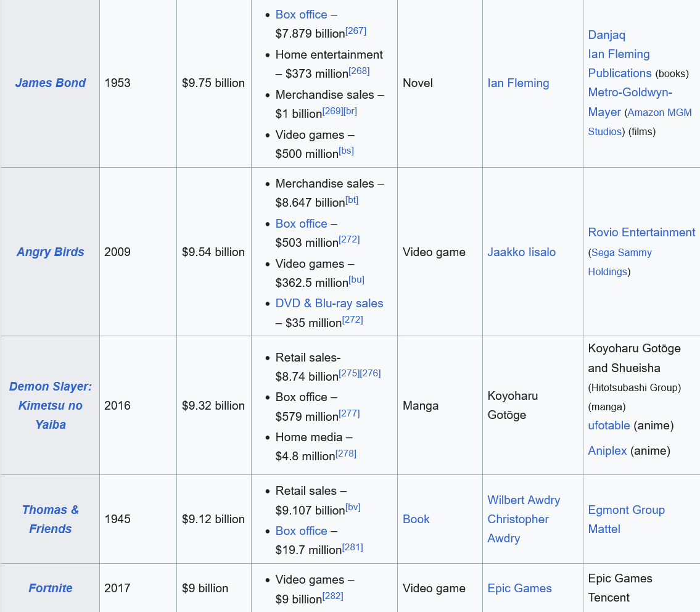Select the 1945 inception year cell
This screenshot has width=700, height=612.
(x=138, y=519)
